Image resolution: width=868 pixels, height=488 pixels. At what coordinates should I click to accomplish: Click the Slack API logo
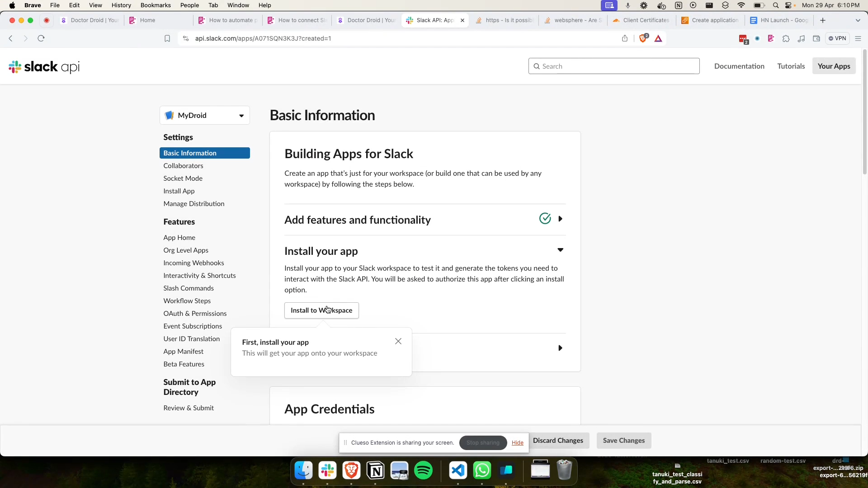click(44, 67)
